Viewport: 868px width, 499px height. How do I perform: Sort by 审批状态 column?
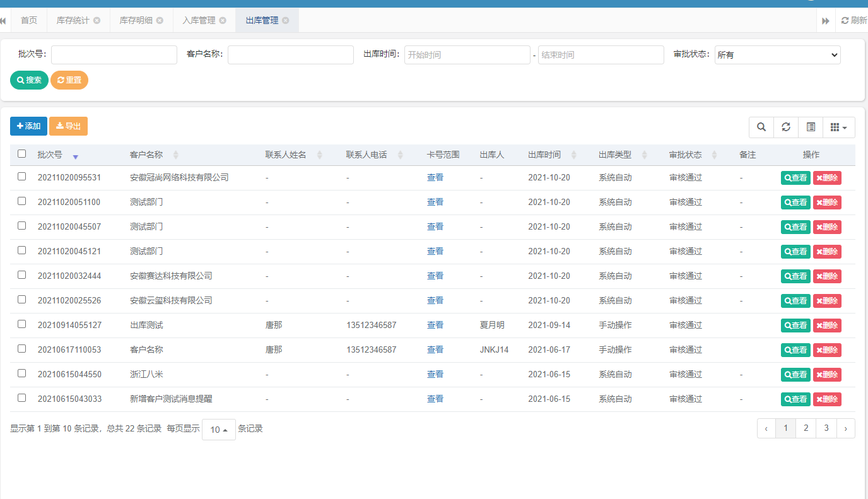point(715,155)
